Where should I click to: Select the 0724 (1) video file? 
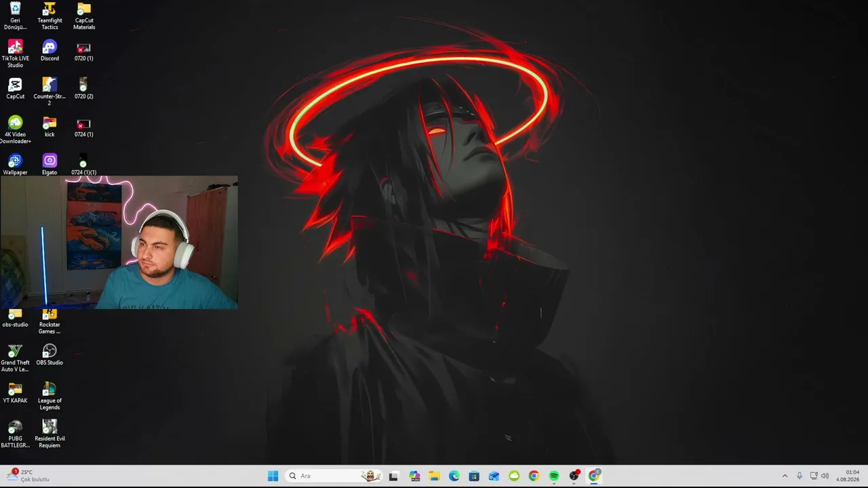coord(83,127)
